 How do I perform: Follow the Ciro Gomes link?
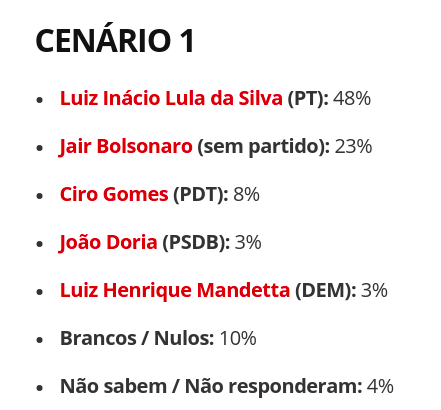[114, 194]
